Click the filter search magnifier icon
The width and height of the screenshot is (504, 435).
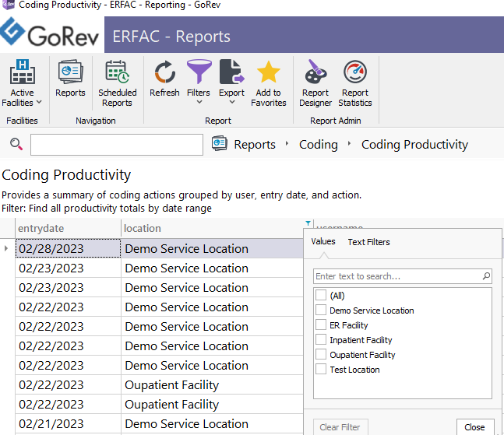(486, 276)
